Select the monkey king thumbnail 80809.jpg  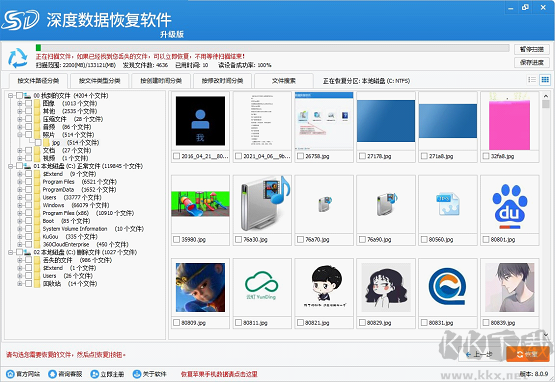point(200,287)
